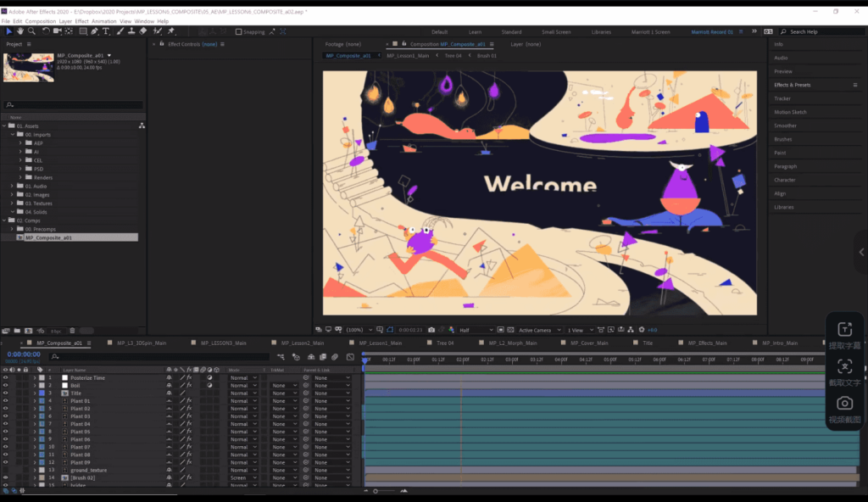868x502 pixels.
Task: Expand the Posterize Time layer properties
Action: [35, 378]
